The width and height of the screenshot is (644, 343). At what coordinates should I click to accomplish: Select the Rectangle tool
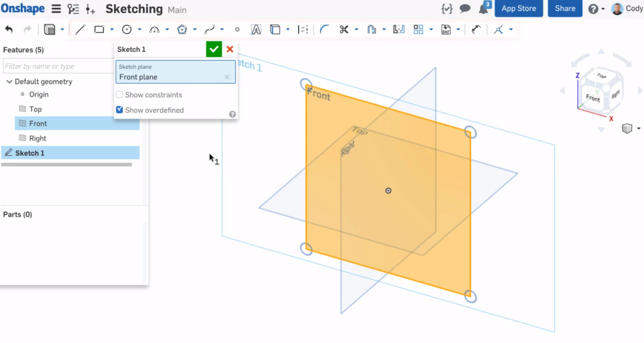[99, 30]
